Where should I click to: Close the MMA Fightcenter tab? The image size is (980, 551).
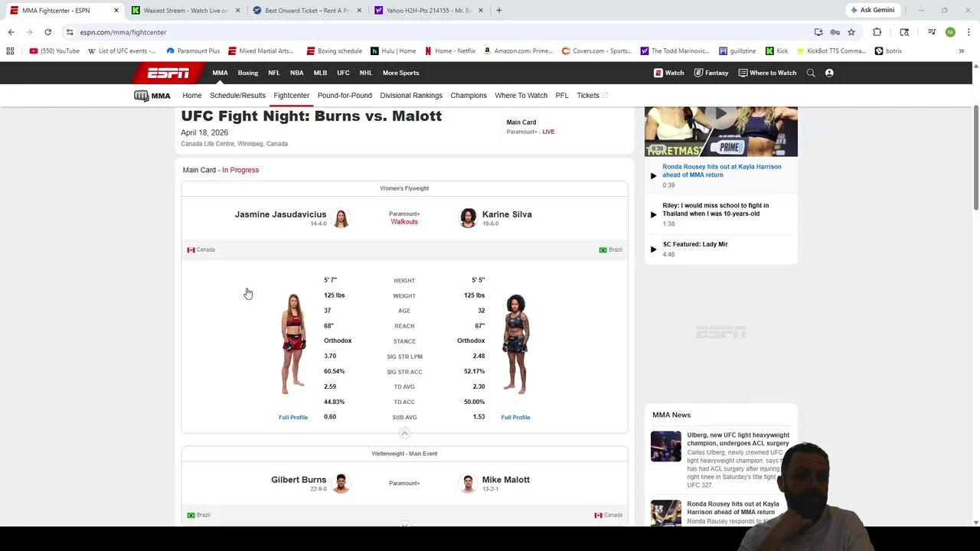tap(116, 10)
